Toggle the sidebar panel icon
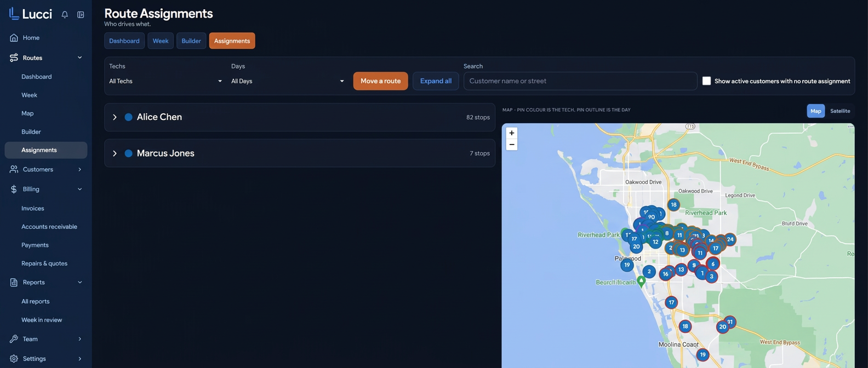Screen dimensions: 868x368 coord(81,15)
